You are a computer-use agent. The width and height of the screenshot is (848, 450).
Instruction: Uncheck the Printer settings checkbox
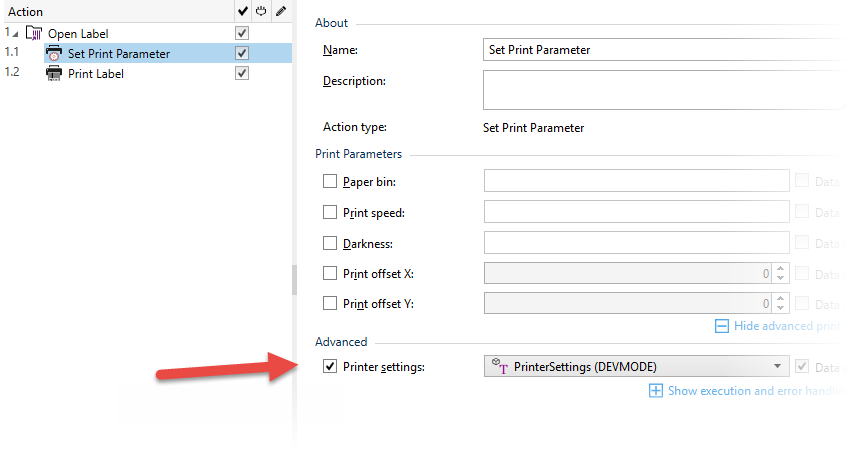[x=330, y=367]
